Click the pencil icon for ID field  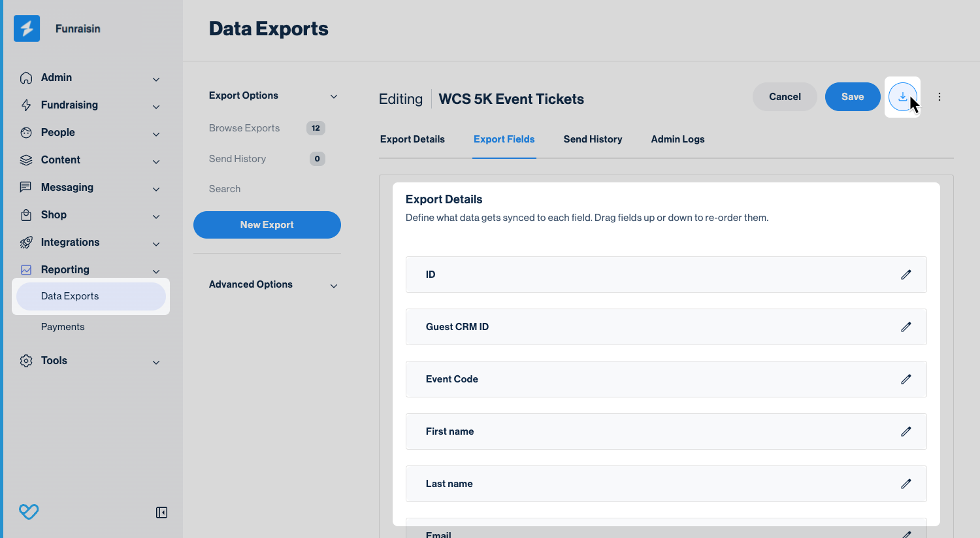click(x=906, y=275)
